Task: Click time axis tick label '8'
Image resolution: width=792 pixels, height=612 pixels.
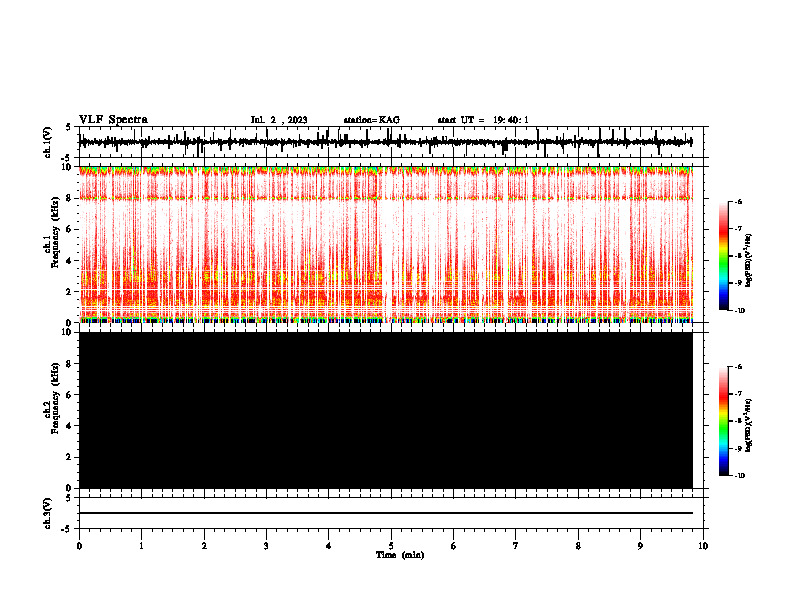Action: click(x=578, y=546)
